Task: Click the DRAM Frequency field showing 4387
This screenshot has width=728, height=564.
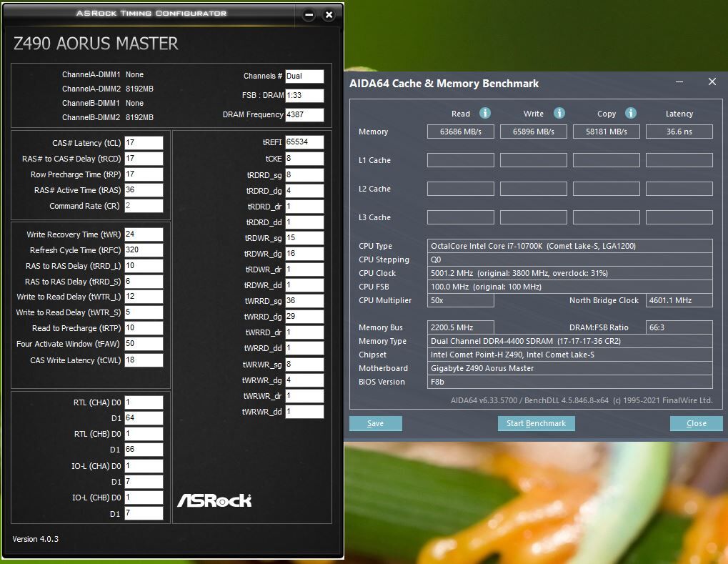Action: 304,115
